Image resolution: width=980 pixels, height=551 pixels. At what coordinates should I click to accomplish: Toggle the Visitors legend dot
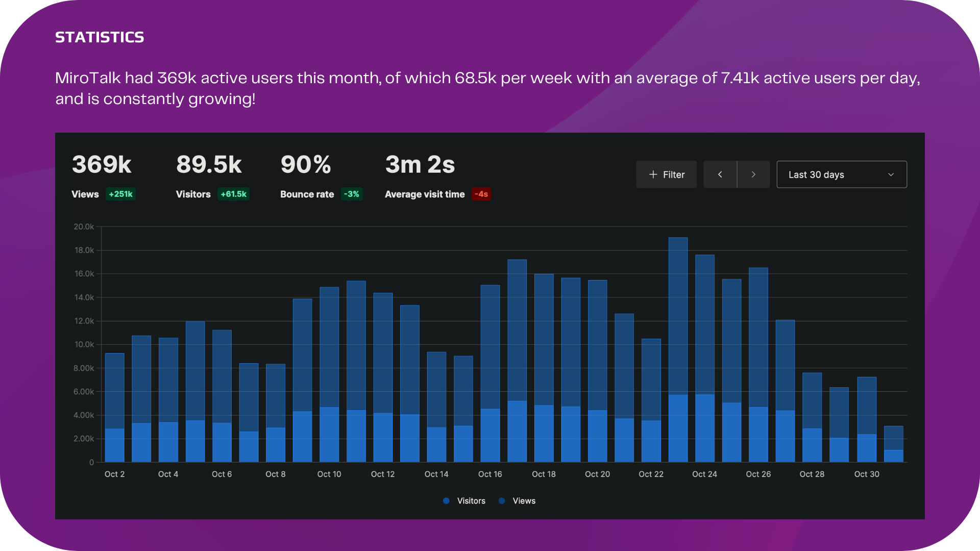[446, 501]
